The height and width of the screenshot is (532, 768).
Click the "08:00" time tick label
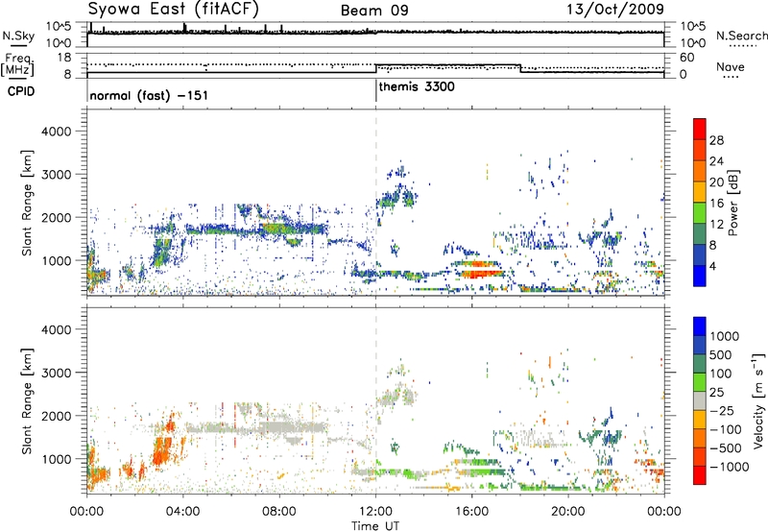pyautogui.click(x=279, y=512)
